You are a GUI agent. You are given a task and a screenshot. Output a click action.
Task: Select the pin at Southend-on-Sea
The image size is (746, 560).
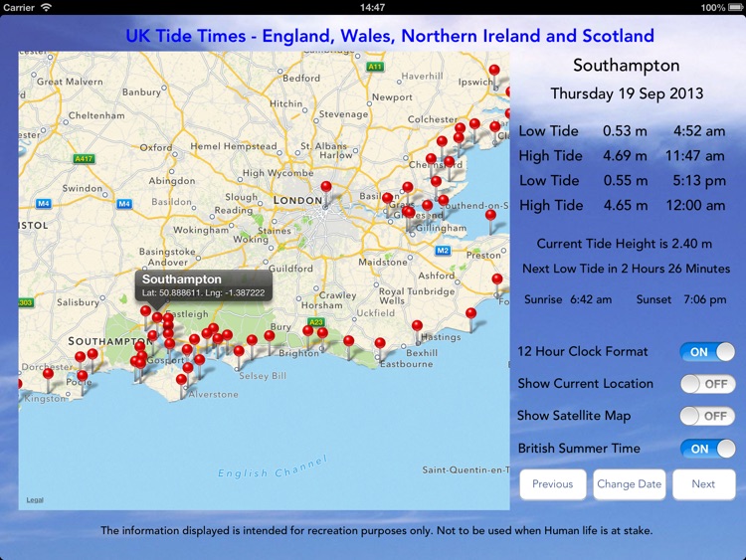click(443, 200)
